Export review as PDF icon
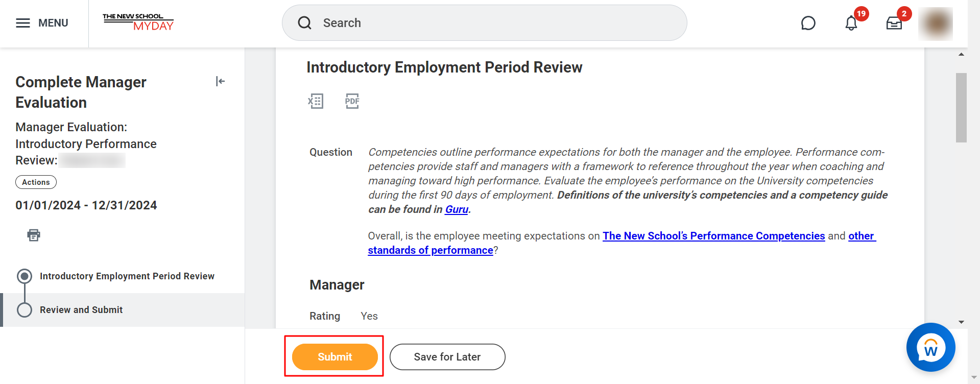This screenshot has width=980, height=384. click(x=352, y=101)
